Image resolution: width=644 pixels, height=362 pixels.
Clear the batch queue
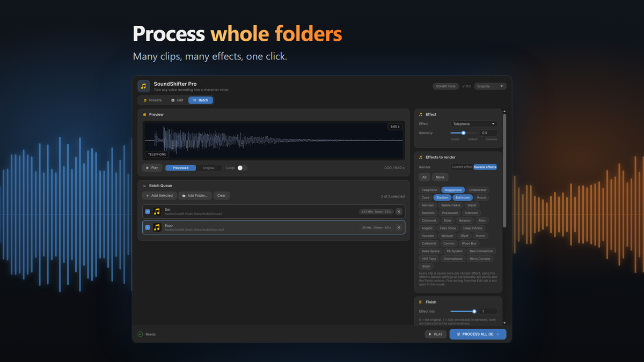click(x=222, y=196)
